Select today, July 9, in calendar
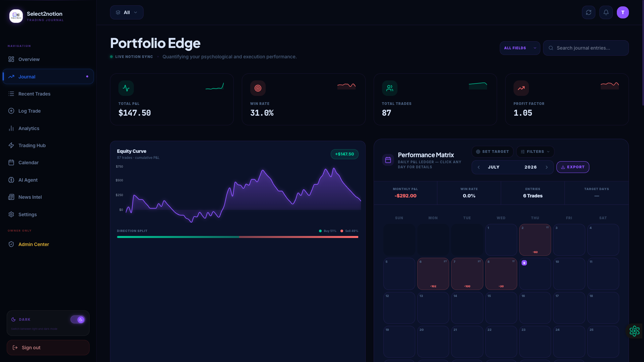The height and width of the screenshot is (362, 644). tap(535, 274)
